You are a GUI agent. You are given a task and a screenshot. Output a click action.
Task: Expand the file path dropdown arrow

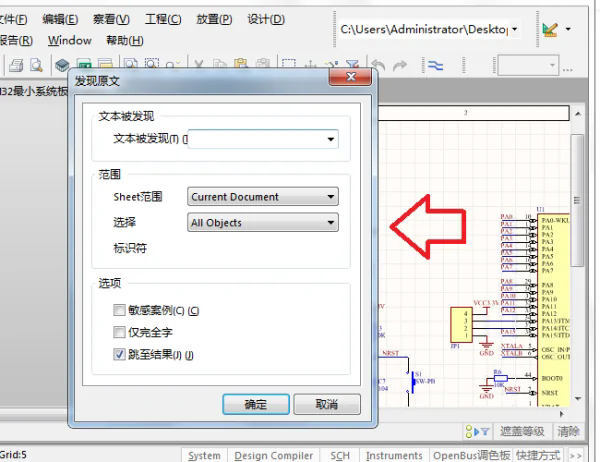coord(515,29)
